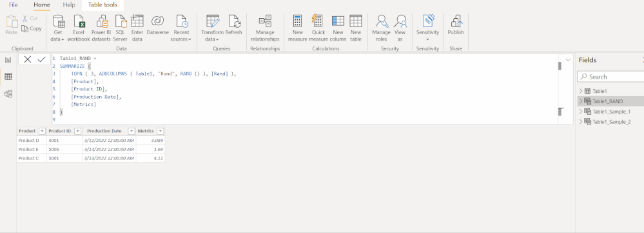Expand Table1_RAND in Fields pane
This screenshot has width=644, height=233.
(x=580, y=101)
